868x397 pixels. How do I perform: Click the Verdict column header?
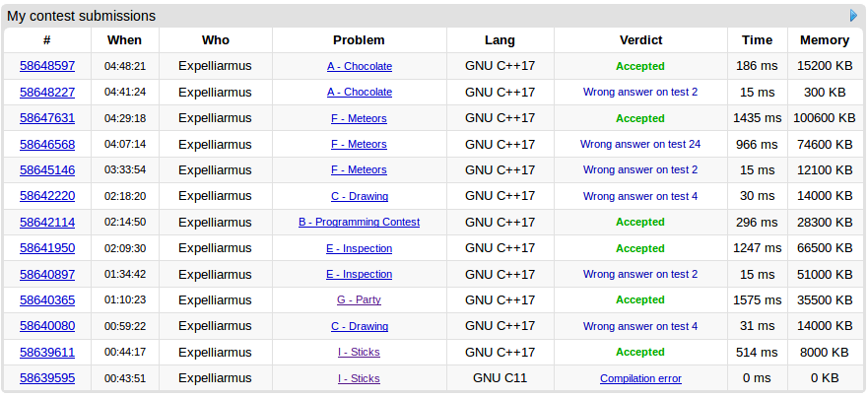pos(640,40)
